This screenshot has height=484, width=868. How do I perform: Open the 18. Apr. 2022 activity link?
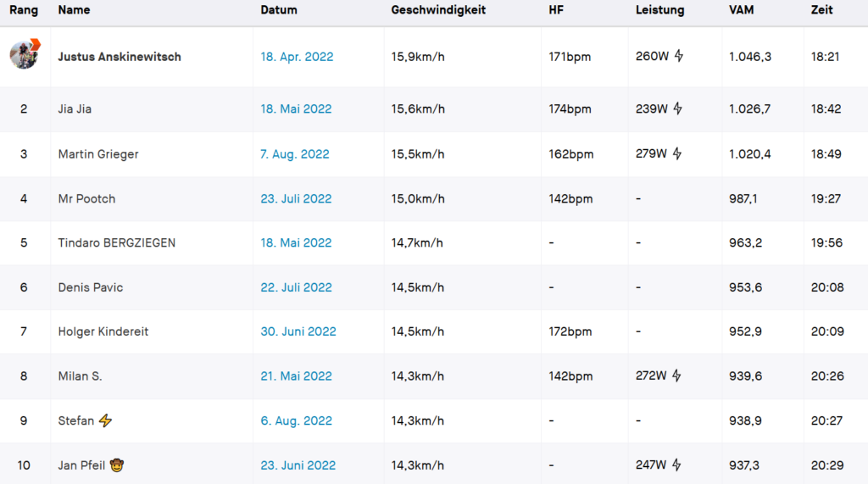click(297, 57)
